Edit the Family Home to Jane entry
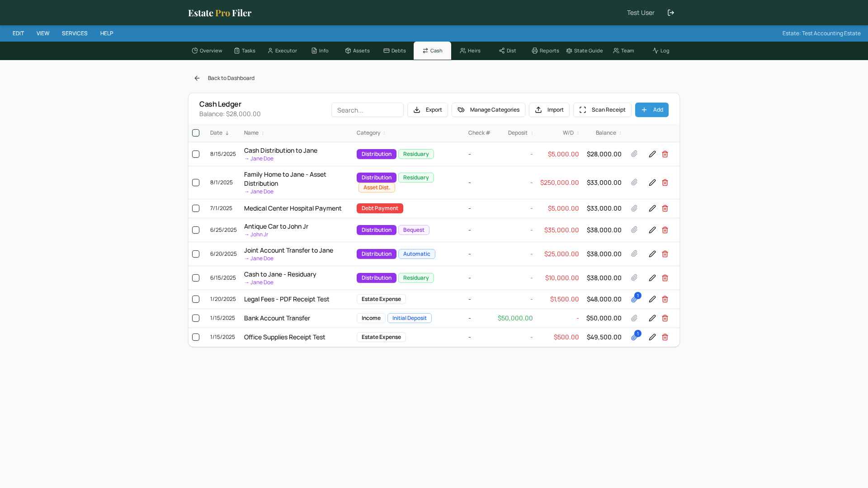 pyautogui.click(x=652, y=183)
